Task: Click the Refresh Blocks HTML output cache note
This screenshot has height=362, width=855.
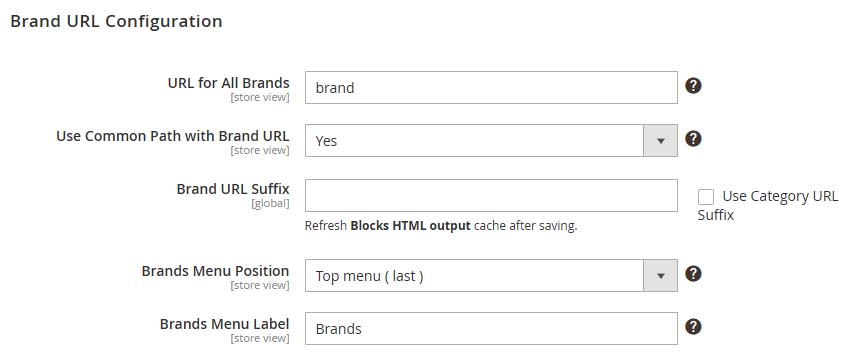Action: click(x=441, y=226)
